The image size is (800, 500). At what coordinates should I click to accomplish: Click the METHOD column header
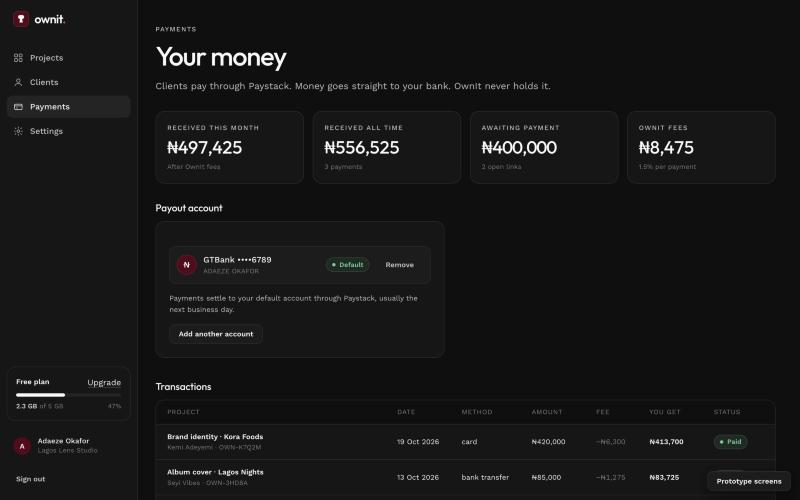477,412
